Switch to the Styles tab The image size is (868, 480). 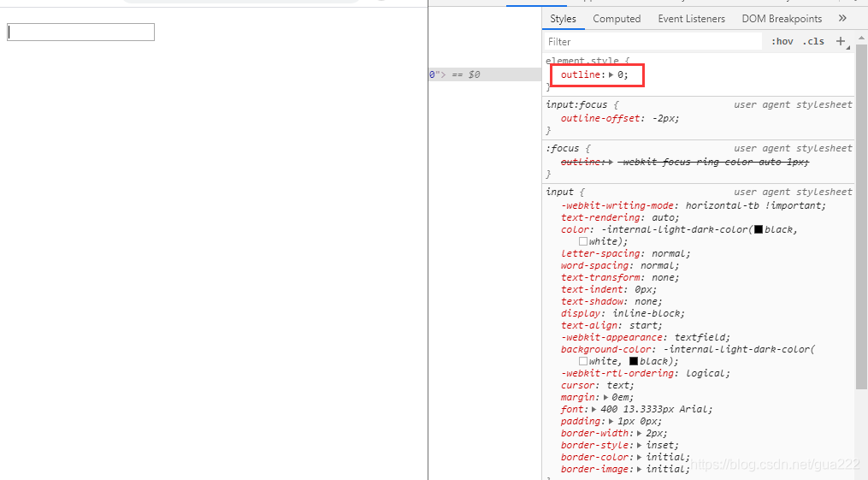(x=563, y=19)
